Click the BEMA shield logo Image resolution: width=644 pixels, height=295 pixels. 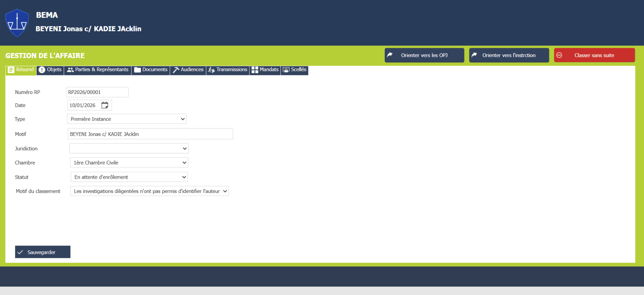17,23
